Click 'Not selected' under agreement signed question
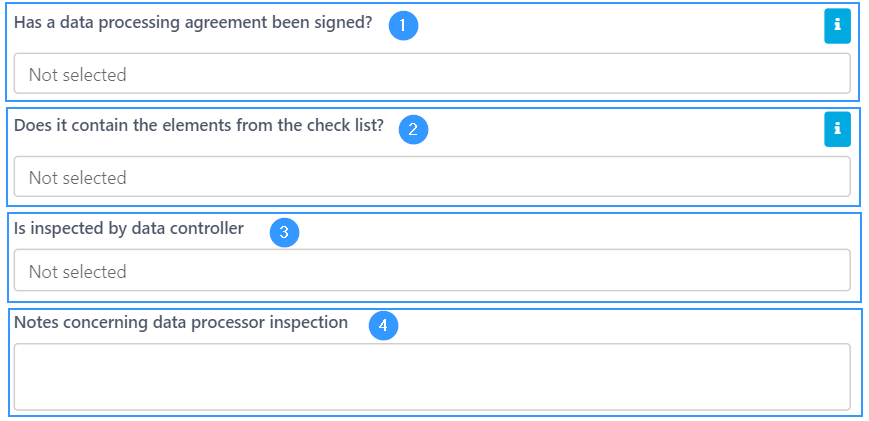Screen dimensions: 869x421 click(x=78, y=75)
